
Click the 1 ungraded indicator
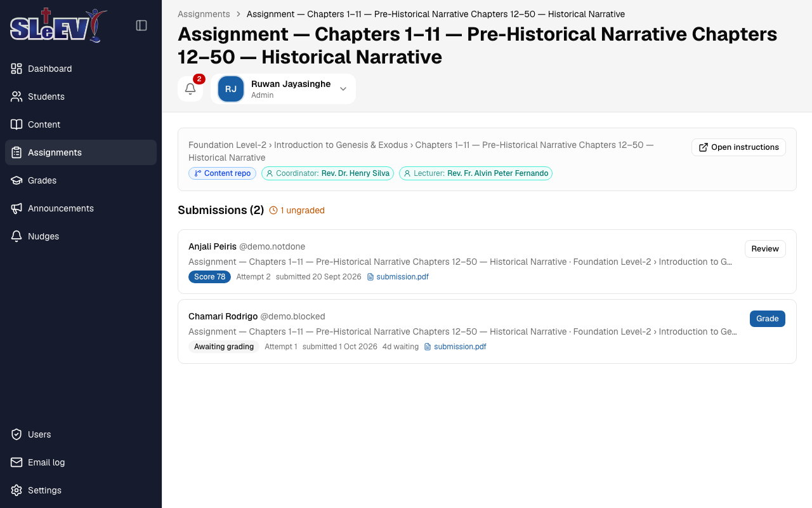click(297, 210)
